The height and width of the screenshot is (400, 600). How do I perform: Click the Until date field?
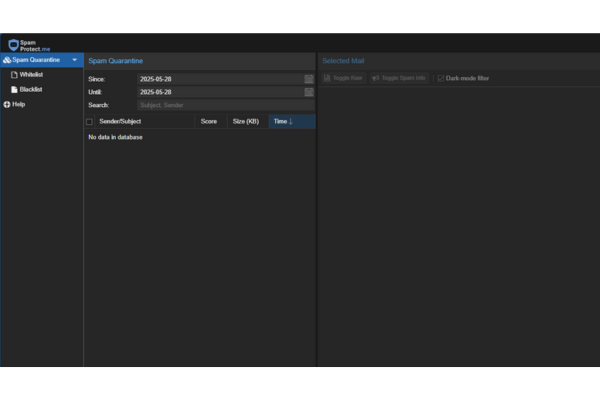click(x=219, y=92)
